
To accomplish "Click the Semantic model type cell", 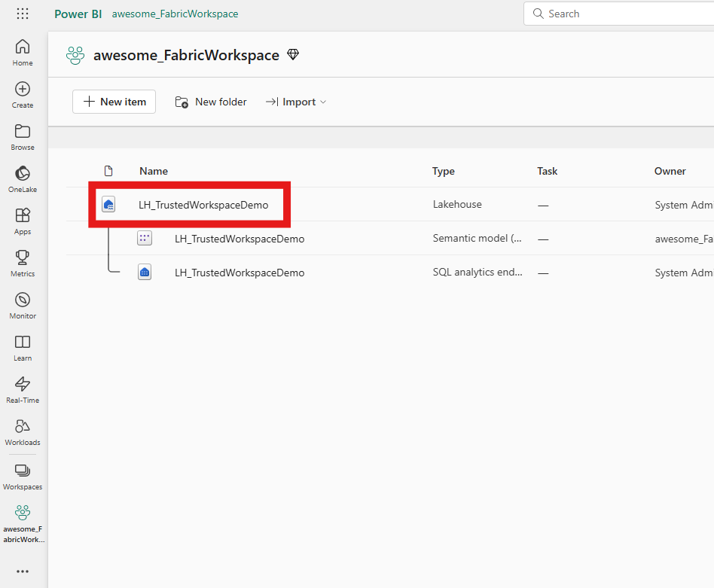I will (x=478, y=238).
